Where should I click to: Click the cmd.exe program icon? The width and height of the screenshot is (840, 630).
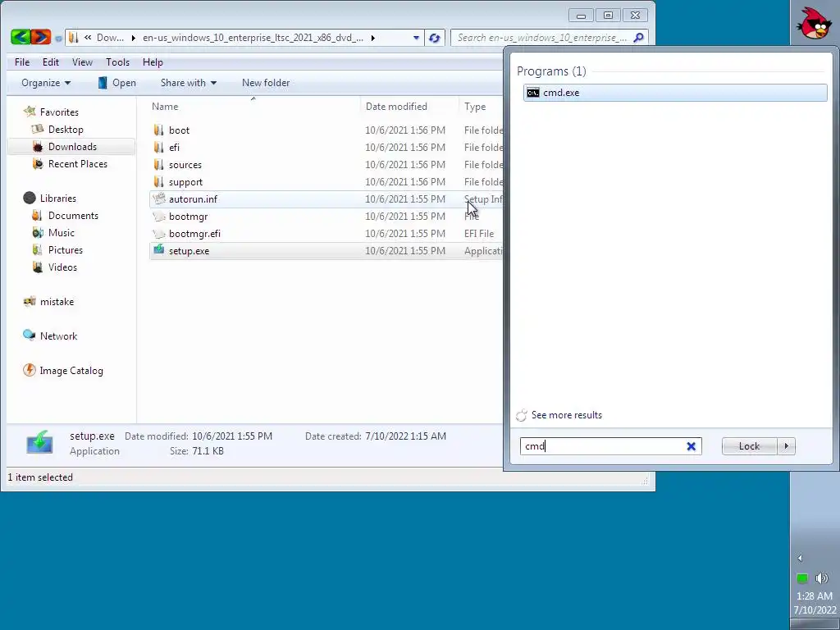pos(533,93)
